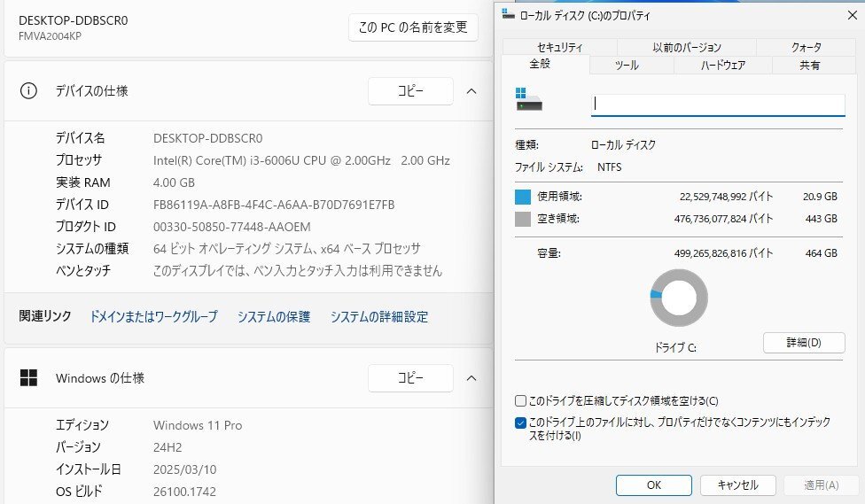
Task: Click the free space value 443 GB
Action: point(822,219)
